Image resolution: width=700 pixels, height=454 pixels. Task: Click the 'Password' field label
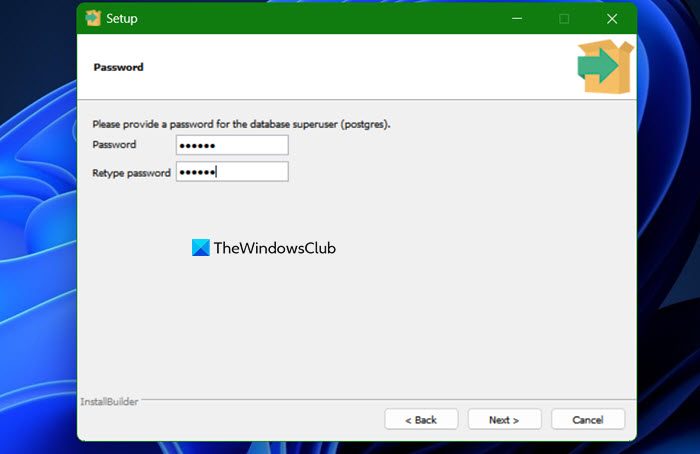[114, 145]
